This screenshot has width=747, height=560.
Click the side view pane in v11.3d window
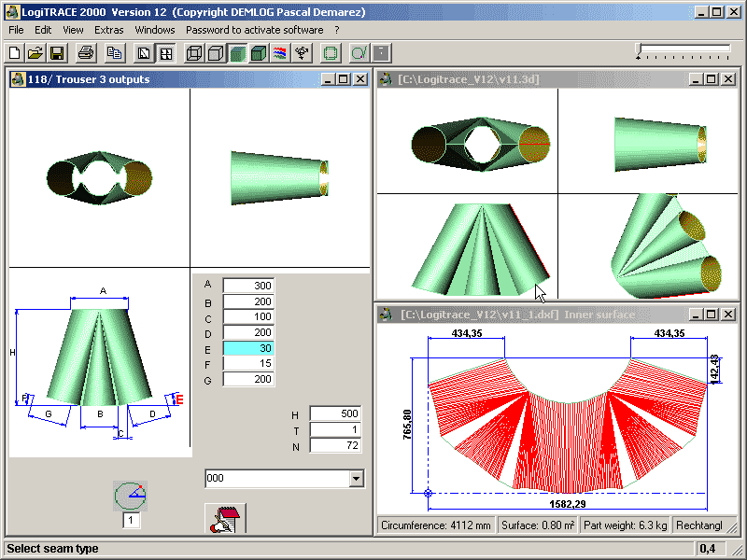click(x=648, y=141)
